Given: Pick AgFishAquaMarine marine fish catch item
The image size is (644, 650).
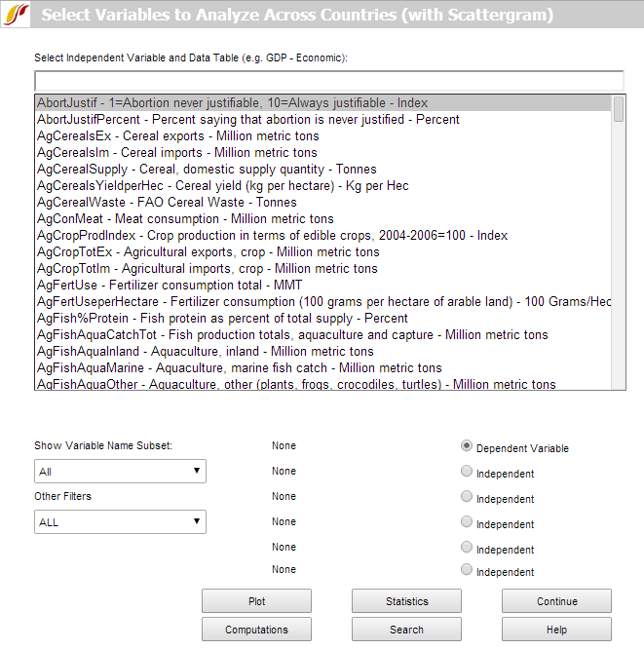Looking at the screenshot, I should 239,368.
